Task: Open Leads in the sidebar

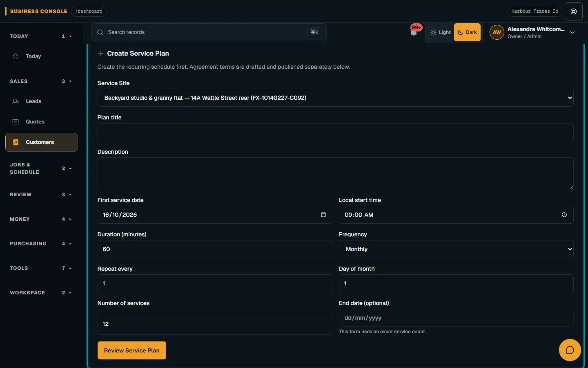Action: [41, 101]
